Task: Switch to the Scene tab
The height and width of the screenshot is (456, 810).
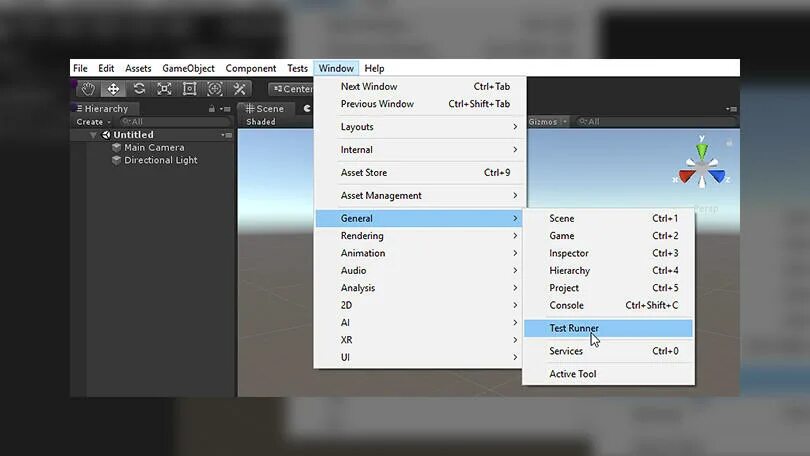Action: pos(265,108)
